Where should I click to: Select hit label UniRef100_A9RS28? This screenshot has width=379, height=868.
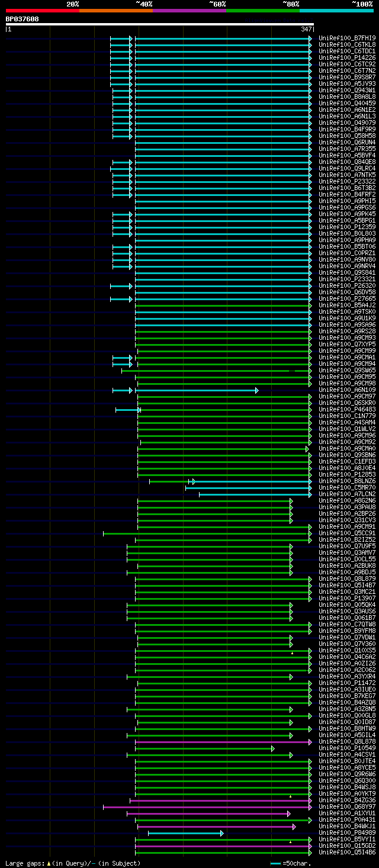click(347, 331)
